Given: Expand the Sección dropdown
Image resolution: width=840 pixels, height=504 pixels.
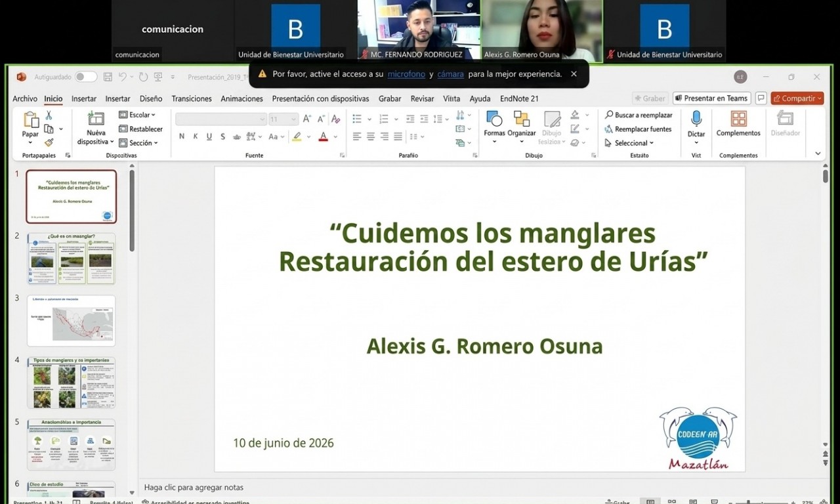Looking at the screenshot, I should pos(138,142).
